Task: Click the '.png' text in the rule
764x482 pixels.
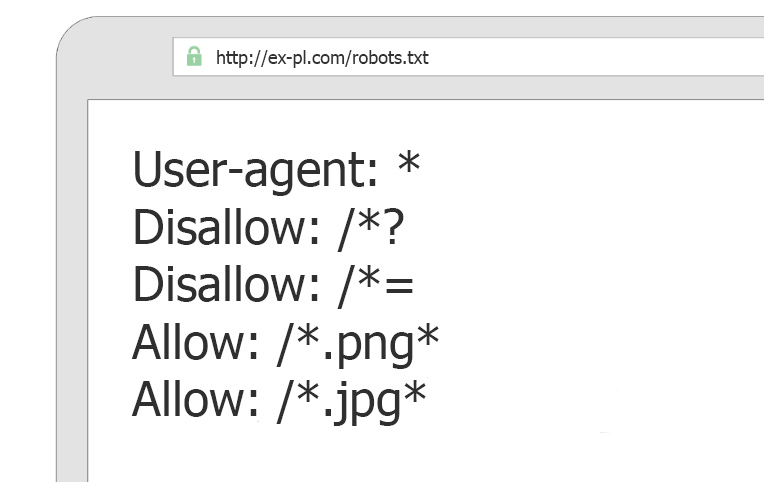Action: [x=369, y=346]
